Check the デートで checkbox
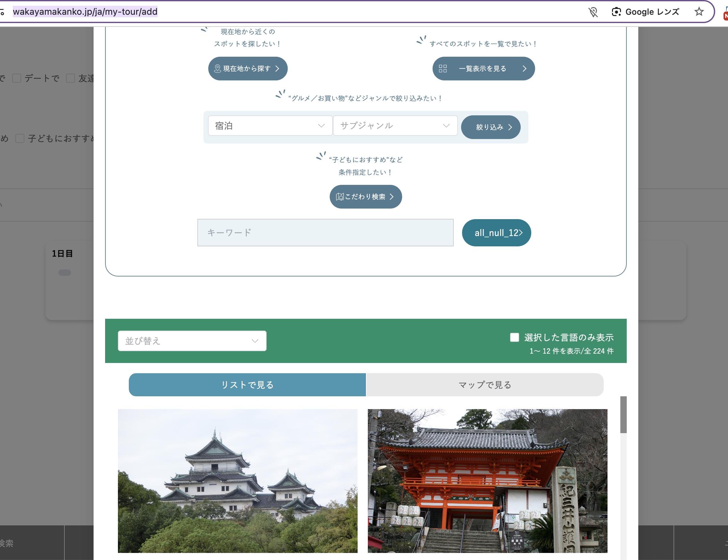The image size is (728, 560). 17,78
